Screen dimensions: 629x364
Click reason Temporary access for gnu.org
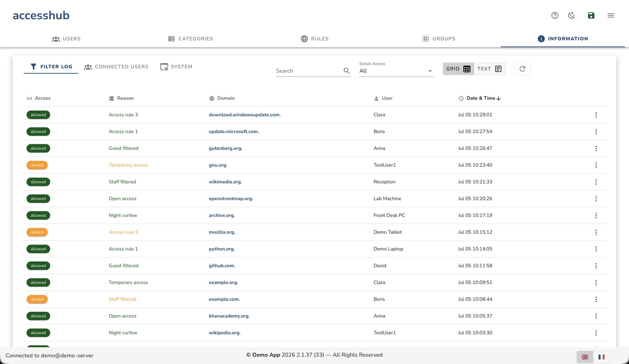point(128,165)
